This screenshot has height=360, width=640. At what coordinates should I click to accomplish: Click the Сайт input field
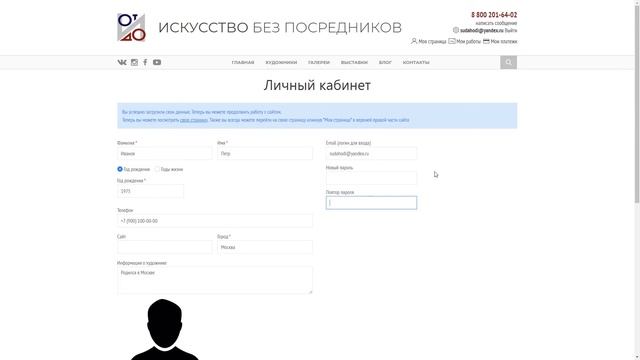pyautogui.click(x=164, y=247)
